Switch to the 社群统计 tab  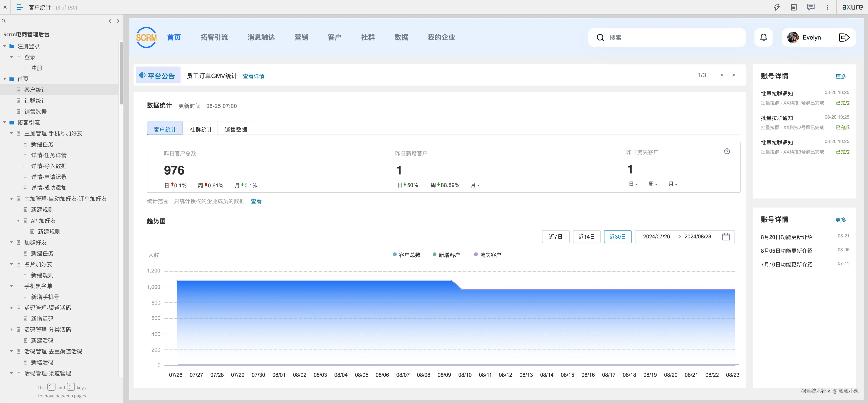(201, 129)
